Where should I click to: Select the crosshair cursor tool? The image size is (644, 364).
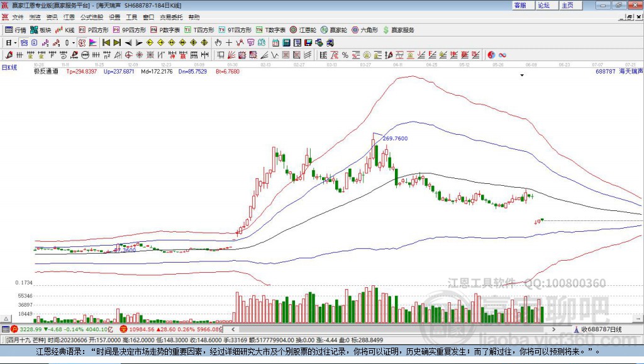point(229,42)
